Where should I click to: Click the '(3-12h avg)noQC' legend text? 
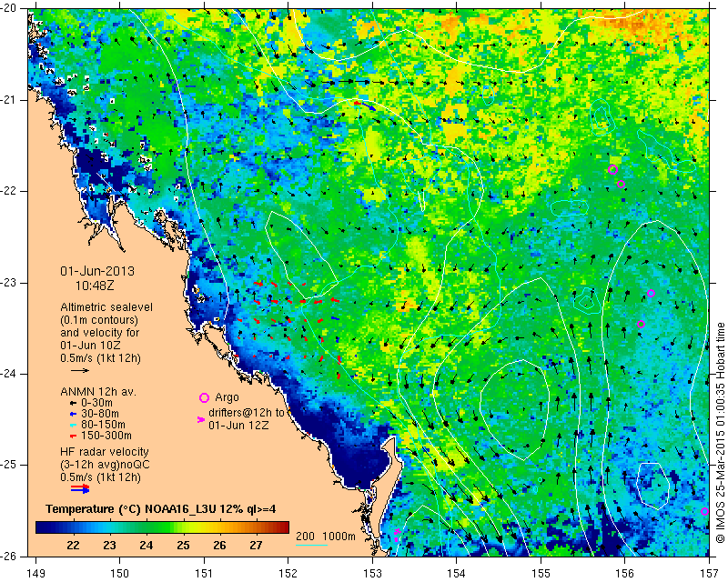[x=105, y=464]
